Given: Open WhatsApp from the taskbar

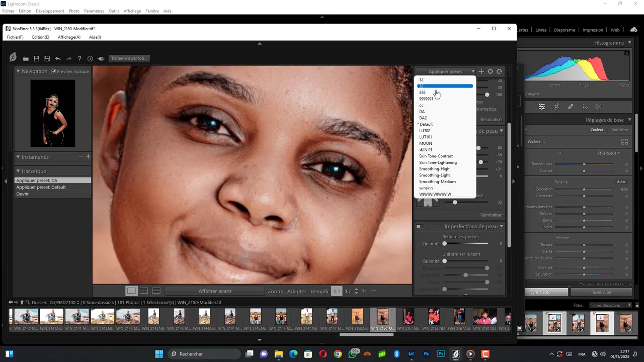Looking at the screenshot, I should pyautogui.click(x=352, y=354).
